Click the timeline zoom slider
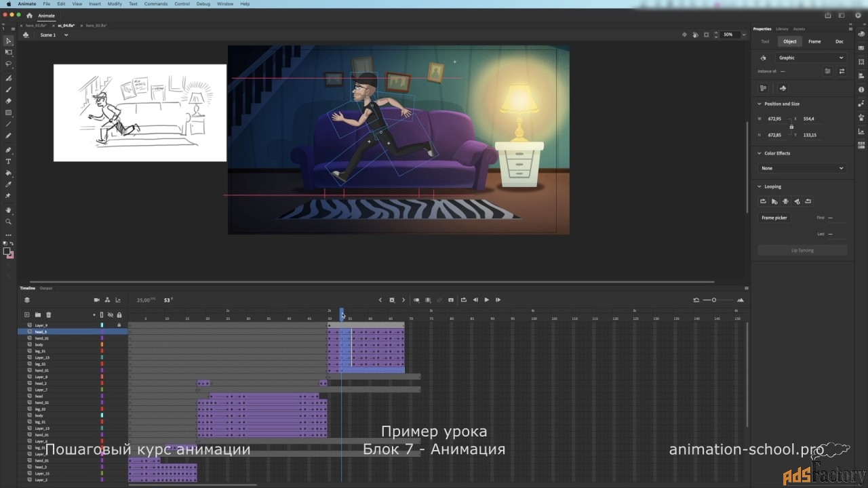This screenshot has width=868, height=488. tap(714, 300)
